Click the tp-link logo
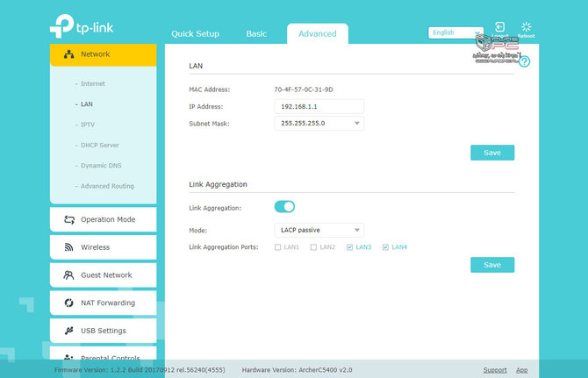This screenshot has height=378, width=588. point(82,25)
